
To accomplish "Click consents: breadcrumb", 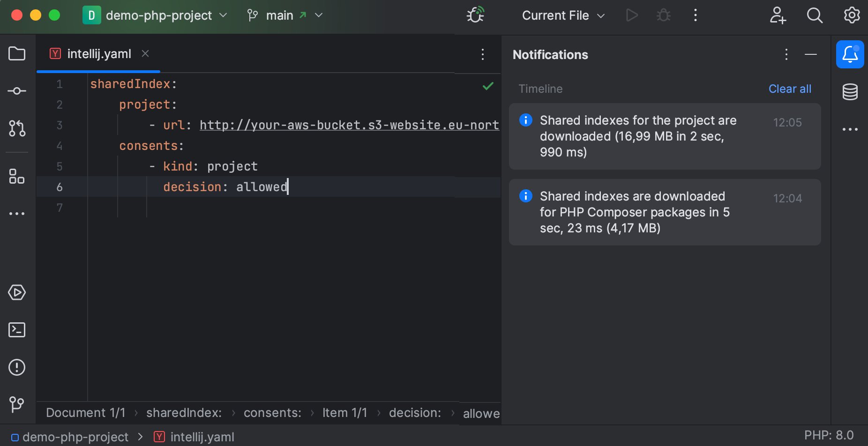I will pos(272,413).
